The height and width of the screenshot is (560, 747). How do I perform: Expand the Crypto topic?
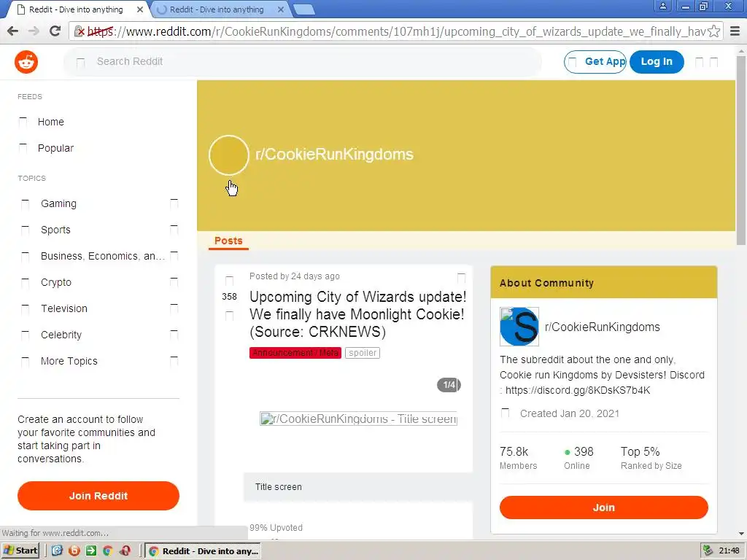pyautogui.click(x=174, y=282)
